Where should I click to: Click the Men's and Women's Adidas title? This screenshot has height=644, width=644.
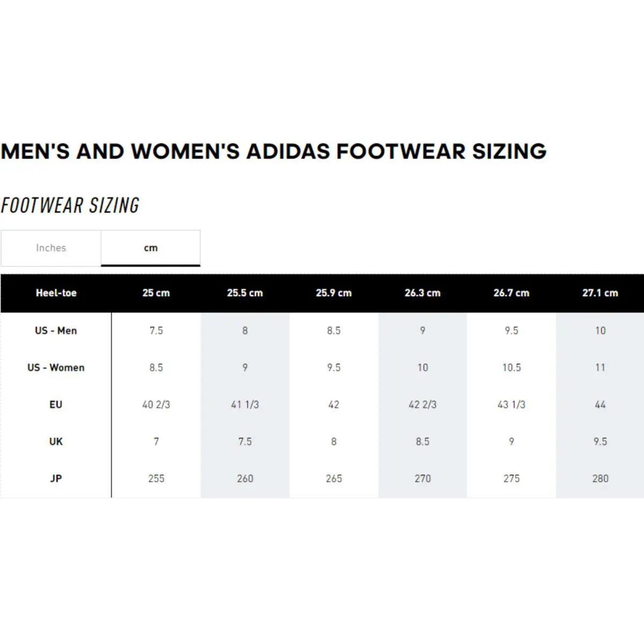click(x=274, y=151)
